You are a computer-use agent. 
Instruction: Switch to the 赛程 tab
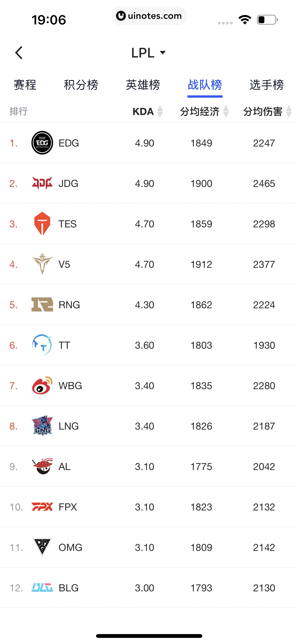click(x=25, y=85)
